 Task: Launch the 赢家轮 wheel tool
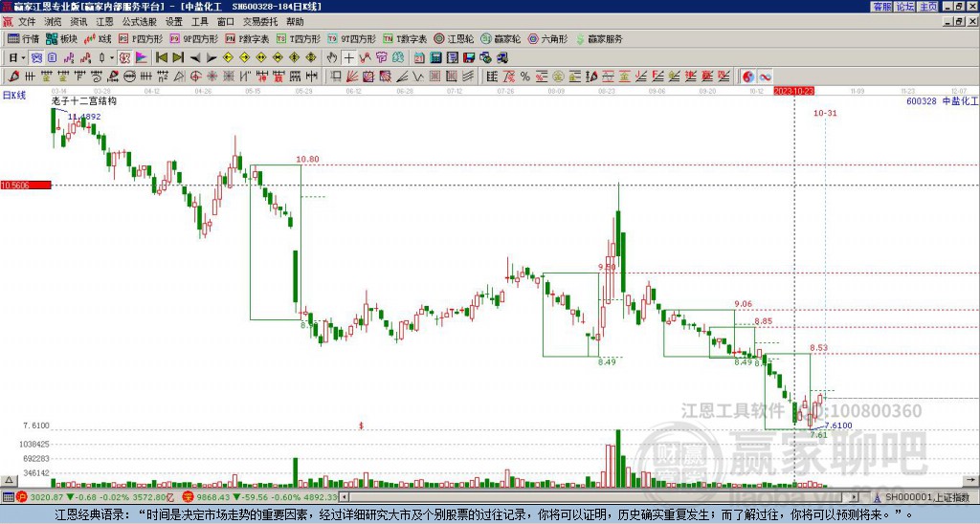(x=501, y=38)
